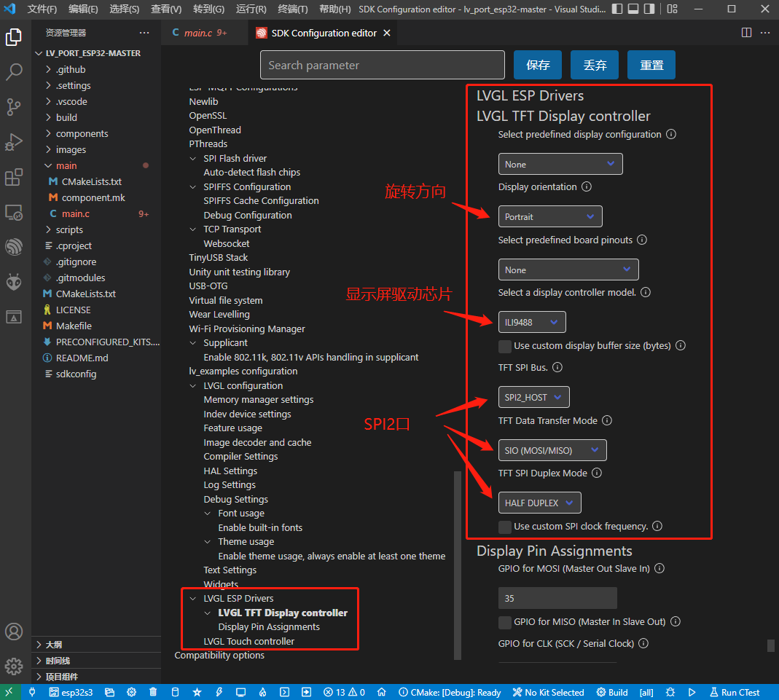Click the split editor icon
This screenshot has width=779, height=700.
tap(746, 33)
